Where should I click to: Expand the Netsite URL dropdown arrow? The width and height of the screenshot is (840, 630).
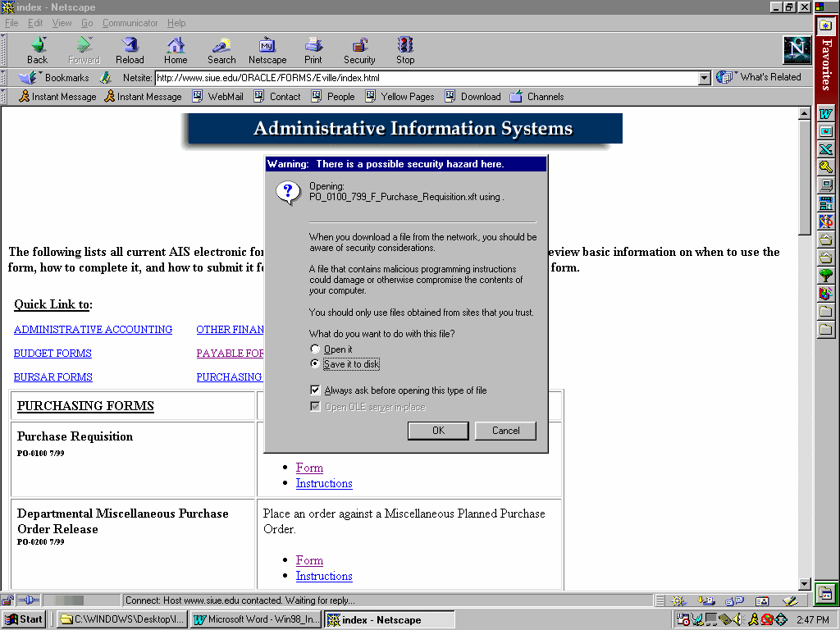pyautogui.click(x=704, y=78)
